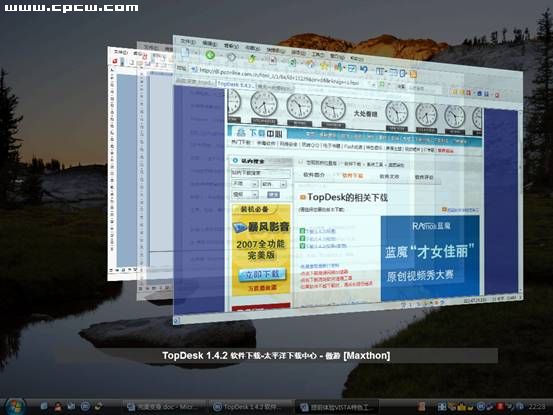The width and height of the screenshot is (553, 415).
Task: Switch to the 软件下载 page tab
Action: 353,175
